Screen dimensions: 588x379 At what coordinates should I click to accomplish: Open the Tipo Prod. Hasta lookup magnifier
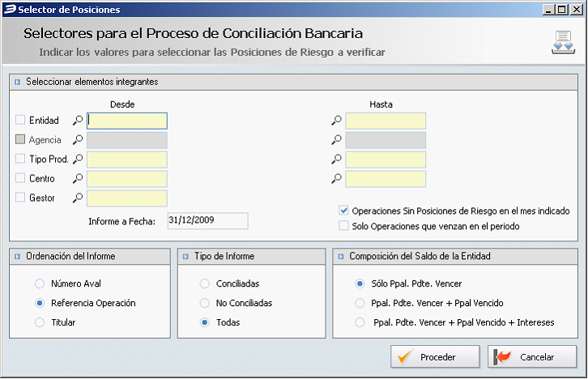pyautogui.click(x=336, y=159)
